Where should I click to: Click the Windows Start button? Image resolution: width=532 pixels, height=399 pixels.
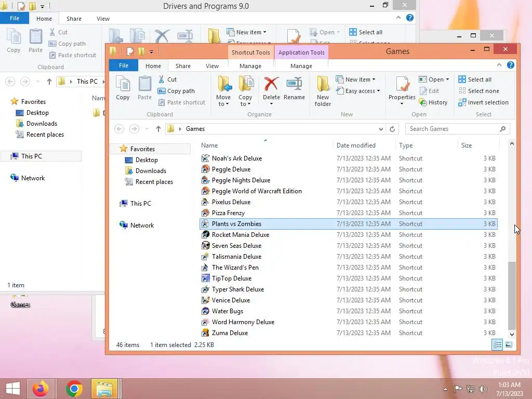click(13, 389)
